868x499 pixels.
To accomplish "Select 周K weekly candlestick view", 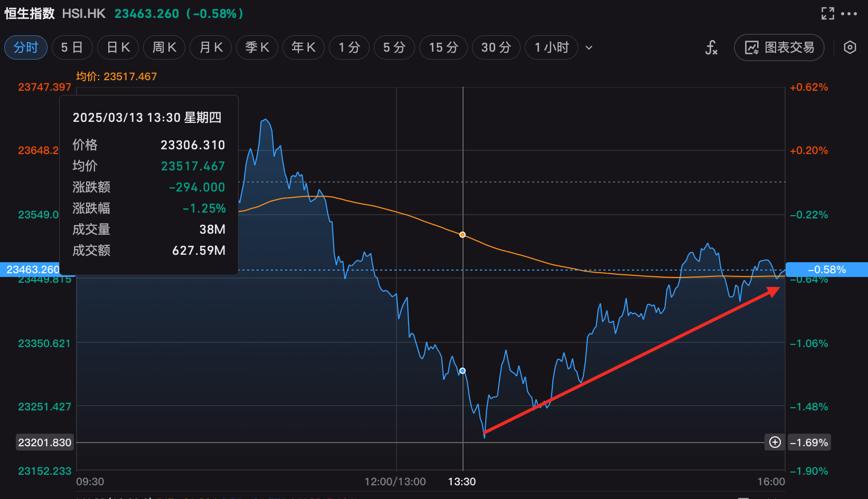I will (x=164, y=48).
